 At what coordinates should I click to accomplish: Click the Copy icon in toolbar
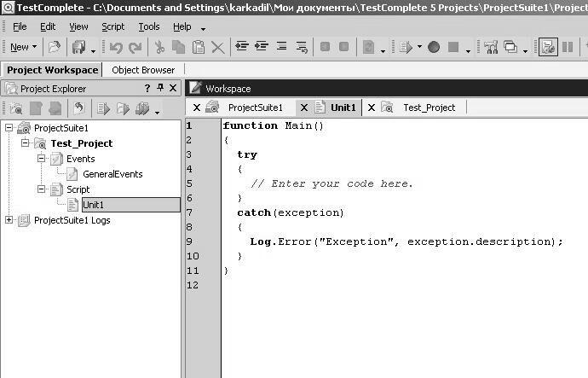click(178, 48)
